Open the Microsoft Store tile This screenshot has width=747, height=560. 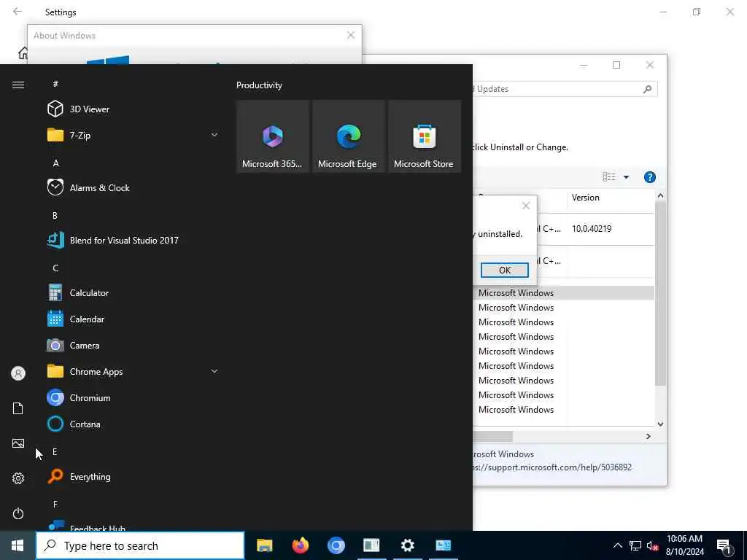pos(424,136)
